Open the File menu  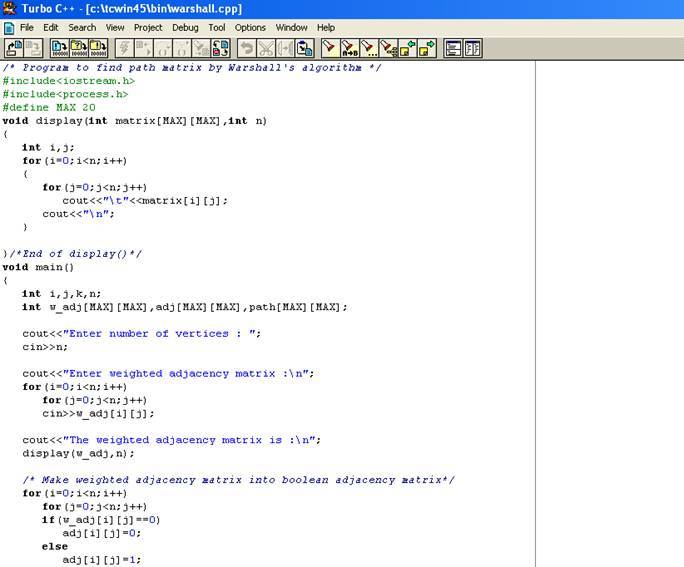[27, 27]
